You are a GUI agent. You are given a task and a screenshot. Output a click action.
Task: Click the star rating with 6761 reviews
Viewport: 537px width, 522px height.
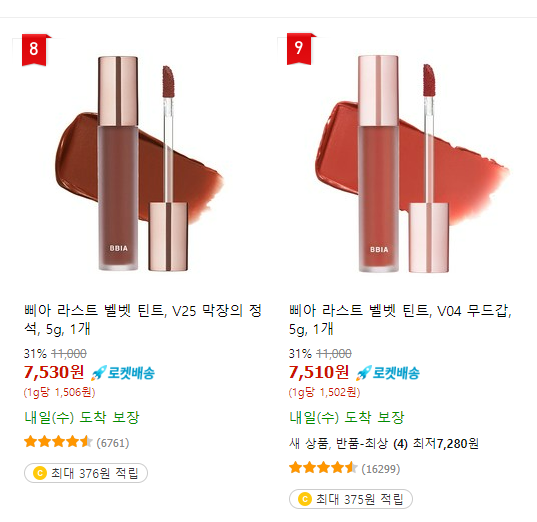pyautogui.click(x=58, y=442)
